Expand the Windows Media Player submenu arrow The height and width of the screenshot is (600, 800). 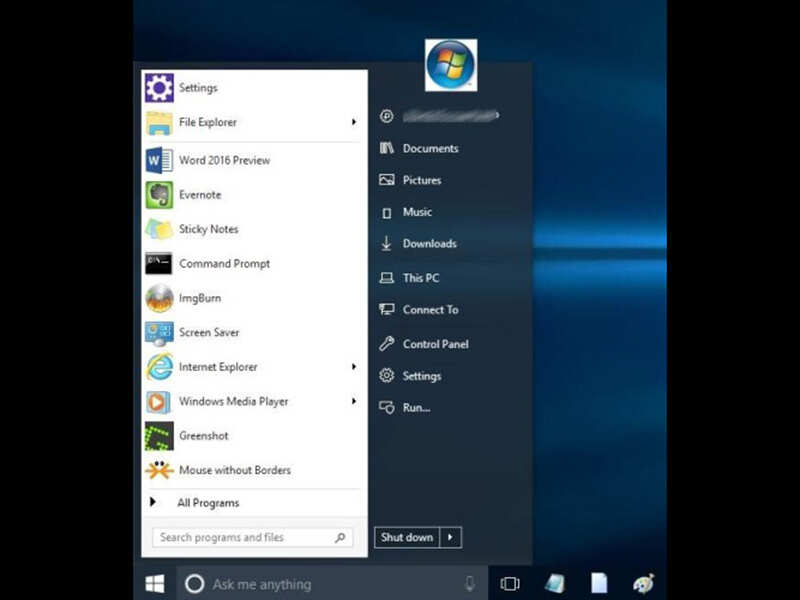[x=354, y=402]
